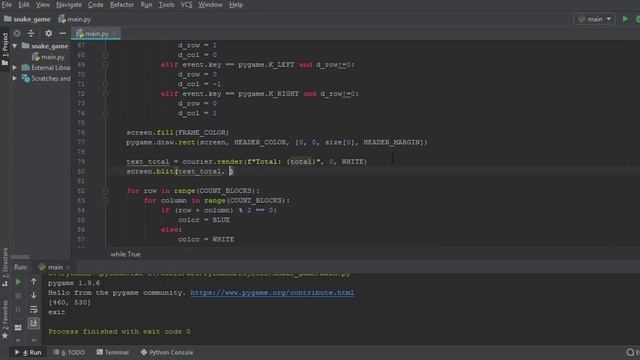Screen dimensions: 640x360
Task: Open the Project side tool window tab
Action: tap(5, 49)
